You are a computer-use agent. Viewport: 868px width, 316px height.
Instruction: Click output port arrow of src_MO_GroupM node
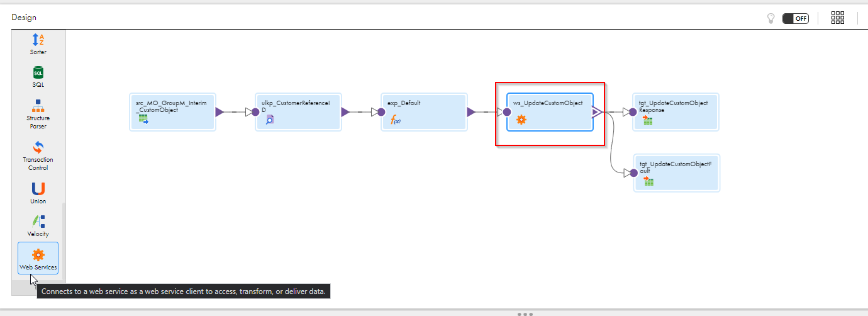[220, 112]
